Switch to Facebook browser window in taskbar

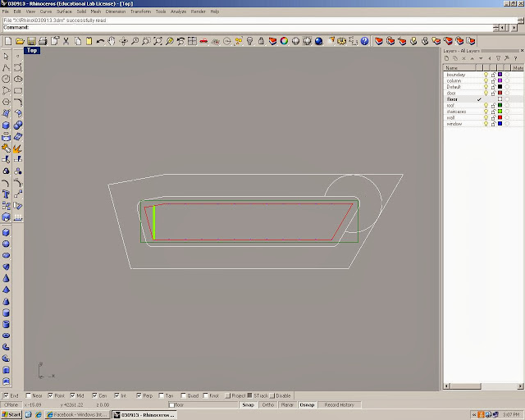pyautogui.click(x=77, y=414)
